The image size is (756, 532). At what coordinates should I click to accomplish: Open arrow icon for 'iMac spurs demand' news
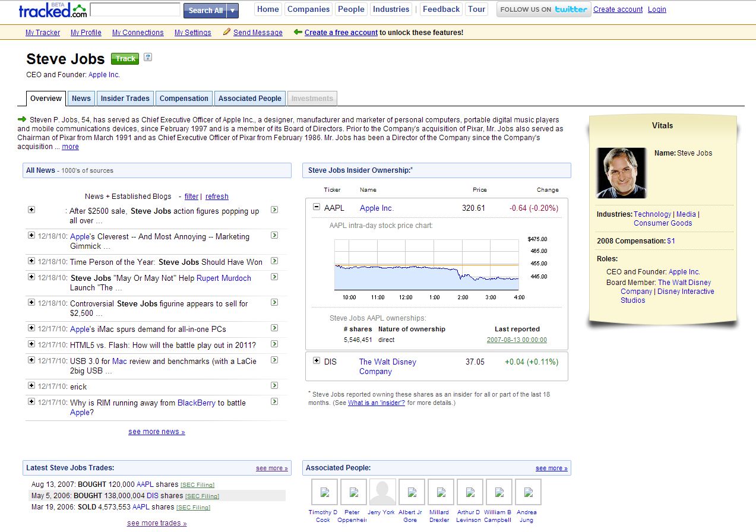tap(274, 328)
